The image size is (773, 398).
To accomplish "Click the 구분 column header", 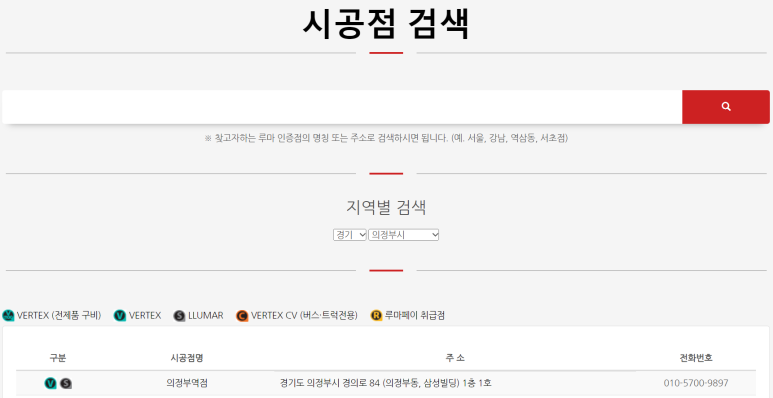I will [x=58, y=358].
